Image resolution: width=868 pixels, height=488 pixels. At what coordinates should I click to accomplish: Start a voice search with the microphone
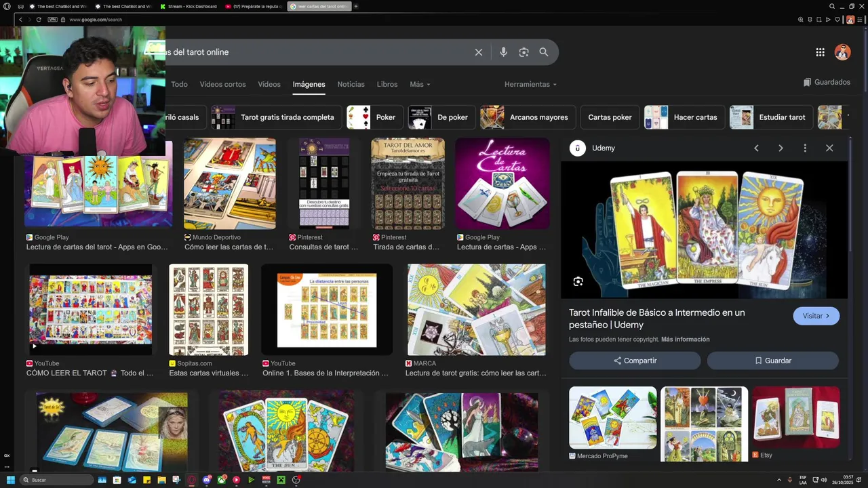tap(503, 52)
